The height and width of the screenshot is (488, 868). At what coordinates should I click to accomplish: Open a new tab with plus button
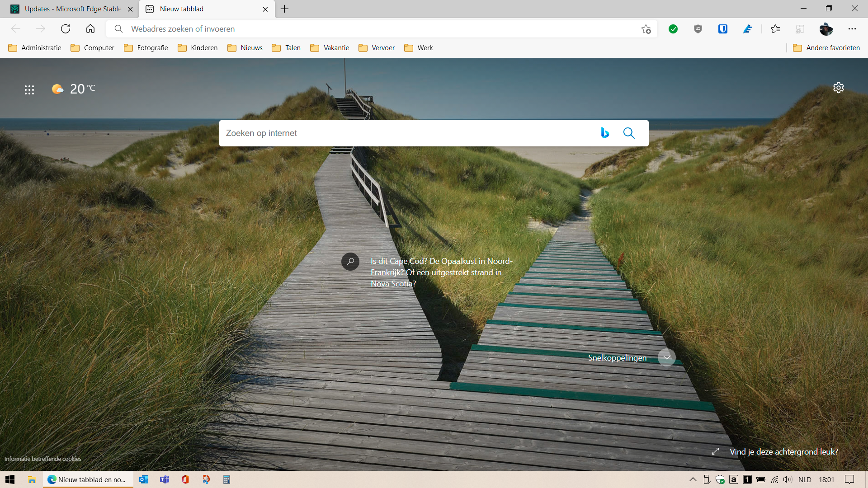(x=284, y=9)
